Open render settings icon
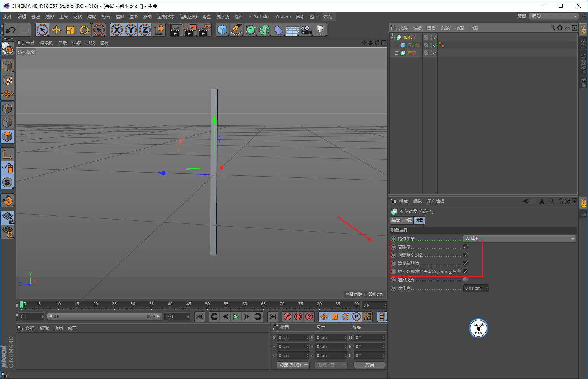Screen dimensions: 588x379 (x=205, y=30)
